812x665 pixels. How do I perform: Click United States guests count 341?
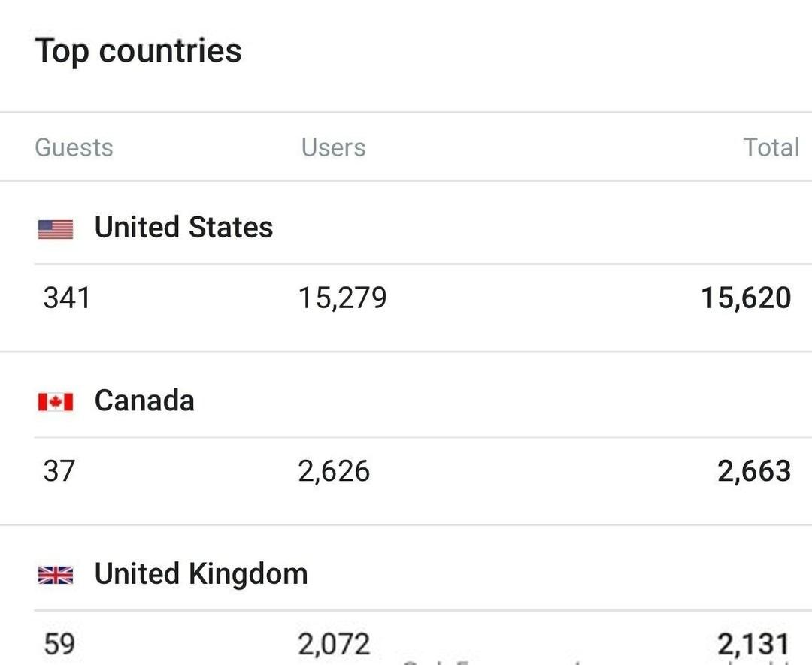[67, 298]
